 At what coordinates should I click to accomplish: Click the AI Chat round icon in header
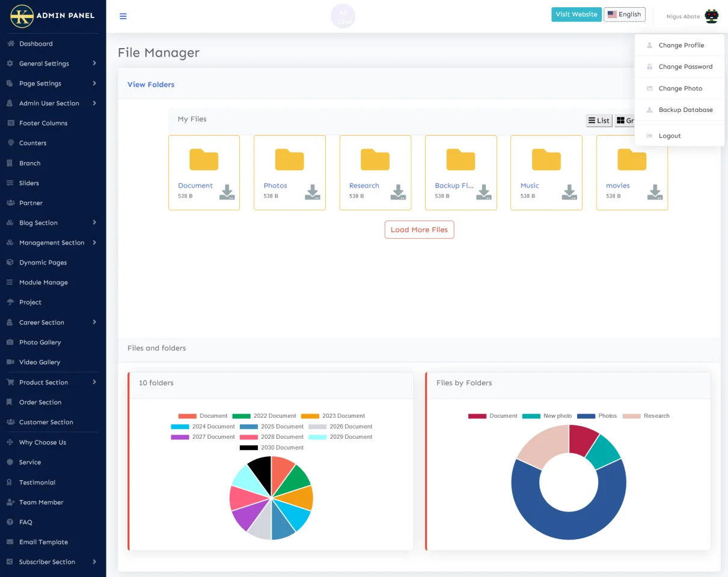pyautogui.click(x=343, y=16)
